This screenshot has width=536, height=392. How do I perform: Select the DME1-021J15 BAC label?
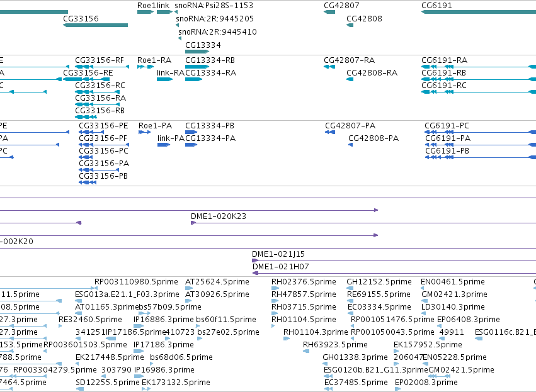coord(278,254)
